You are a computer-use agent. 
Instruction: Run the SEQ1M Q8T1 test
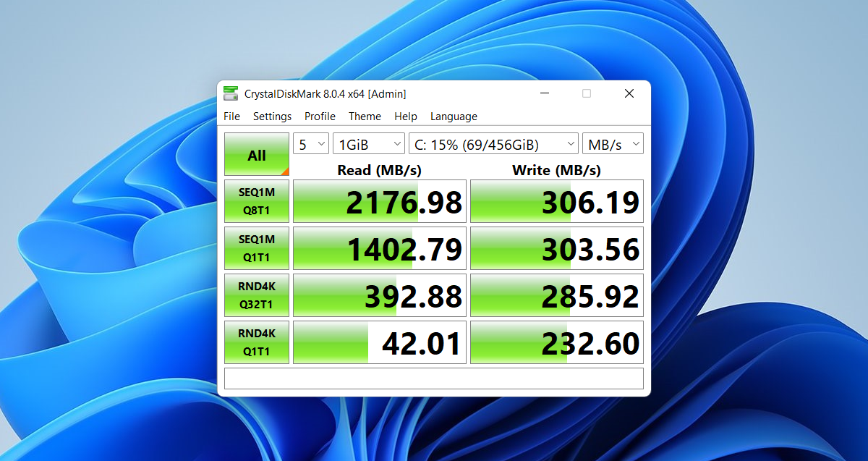tap(257, 201)
